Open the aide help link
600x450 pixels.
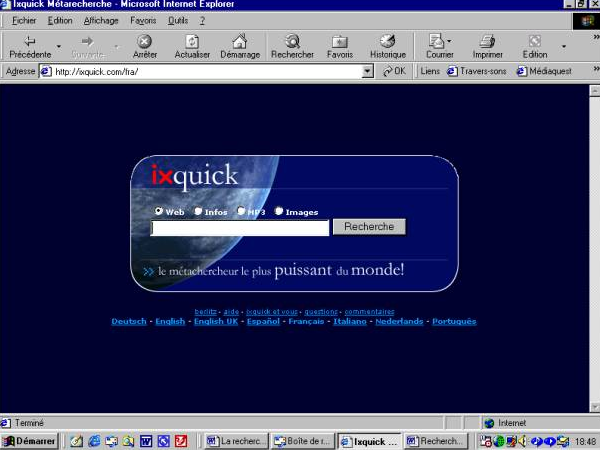[231, 311]
